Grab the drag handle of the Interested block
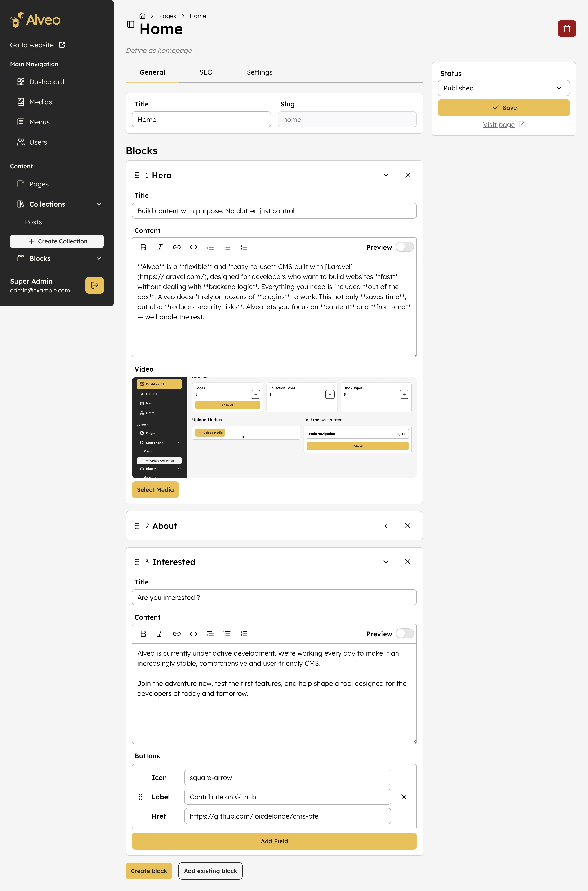Viewport: 588px width, 891px height. pyautogui.click(x=137, y=562)
